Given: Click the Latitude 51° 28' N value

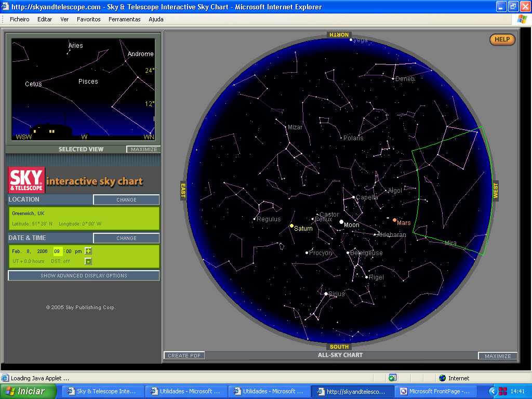Looking at the screenshot, I should click(x=32, y=224).
